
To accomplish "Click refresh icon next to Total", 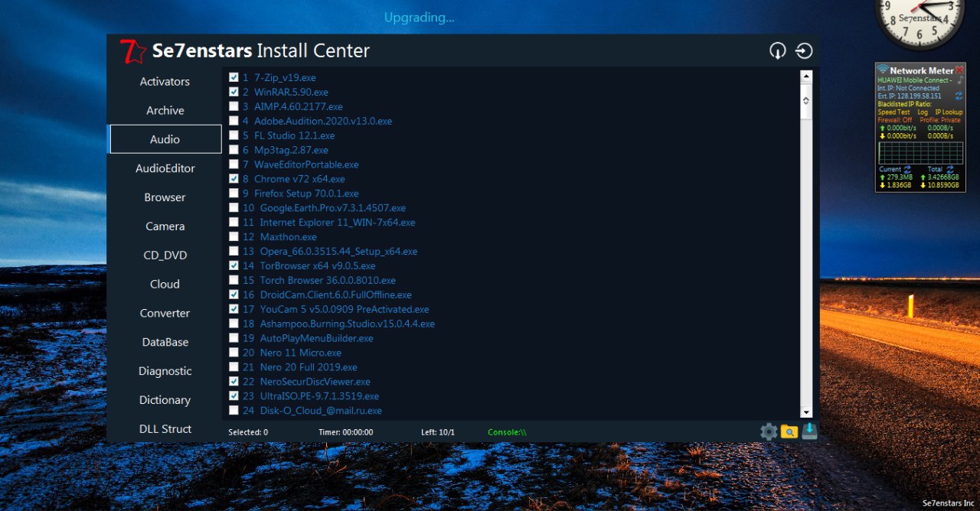I will 950,169.
